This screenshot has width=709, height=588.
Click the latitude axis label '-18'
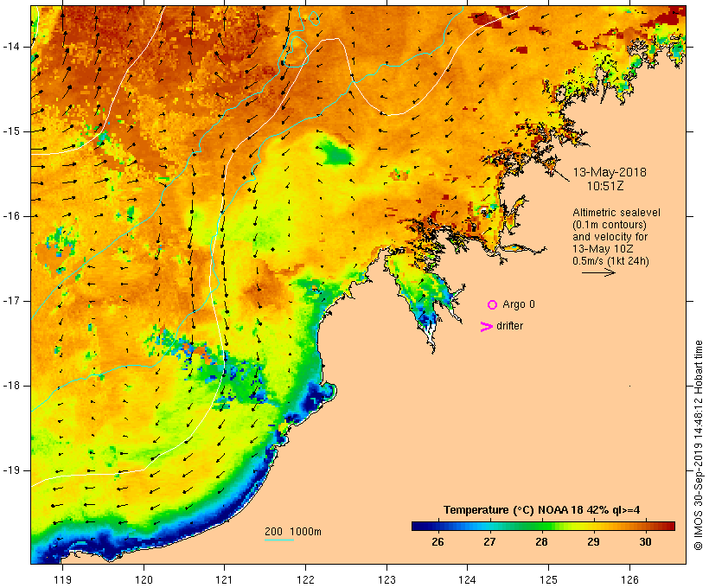(11, 386)
